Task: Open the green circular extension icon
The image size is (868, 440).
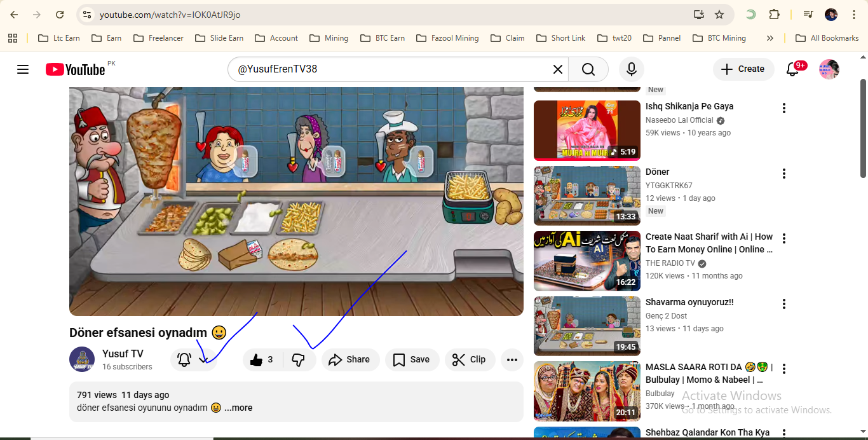Action: 751,15
